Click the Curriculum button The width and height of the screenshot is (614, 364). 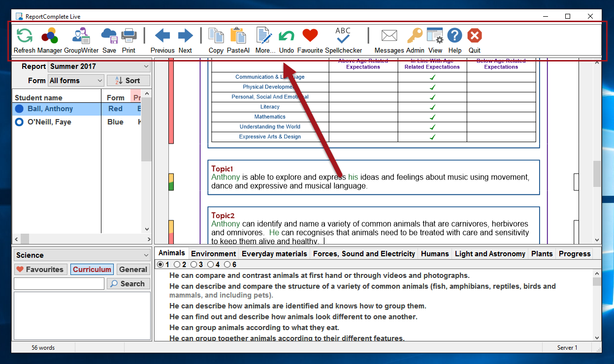coord(92,270)
